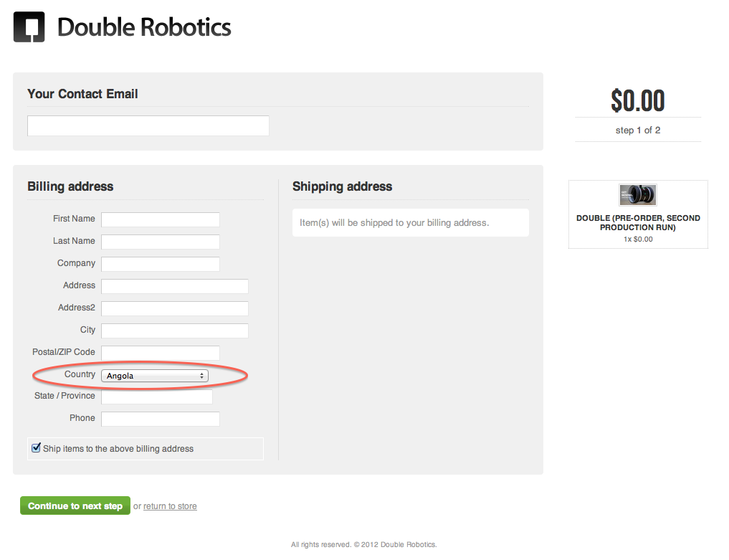Screen dimensions: 729x560
Task: Click the $0.00 order total
Action: pyautogui.click(x=638, y=100)
